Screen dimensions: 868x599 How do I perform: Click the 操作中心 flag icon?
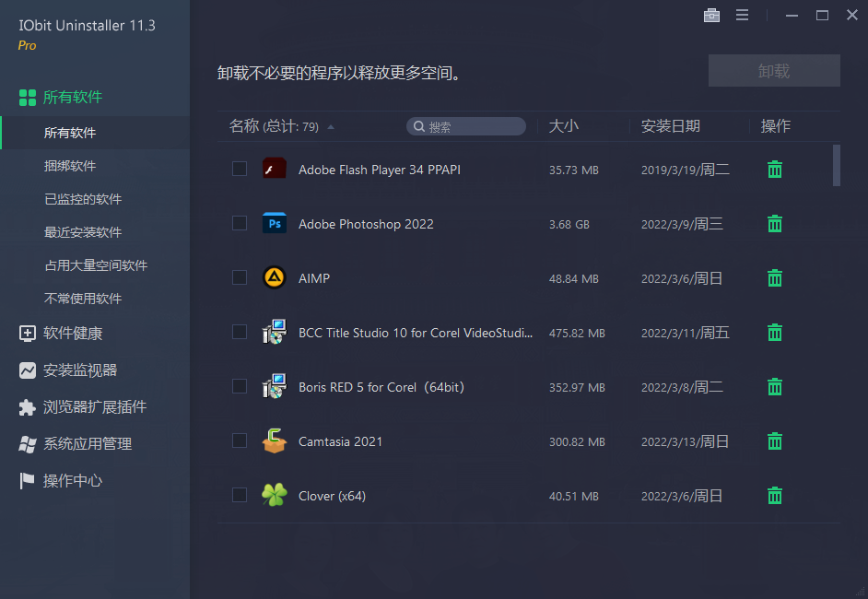pyautogui.click(x=28, y=480)
